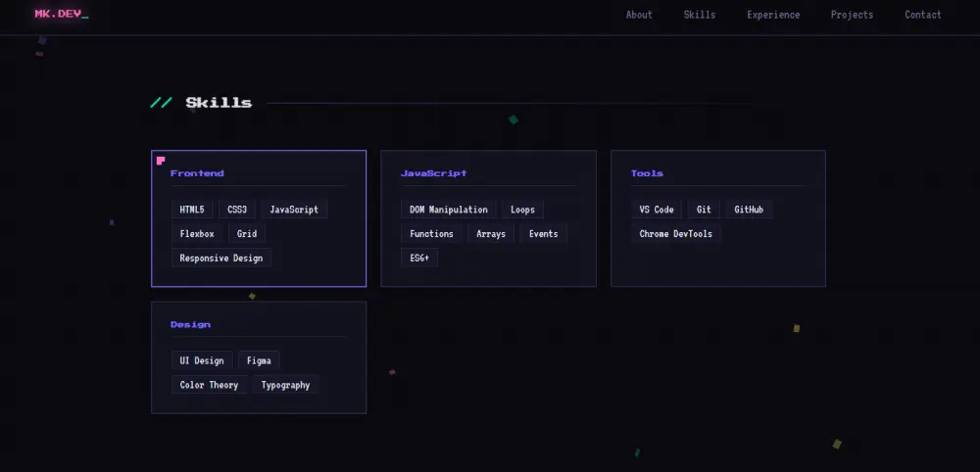Viewport: 980px width, 472px height.
Task: Click the MK.DEV_ logo
Action: [x=61, y=14]
